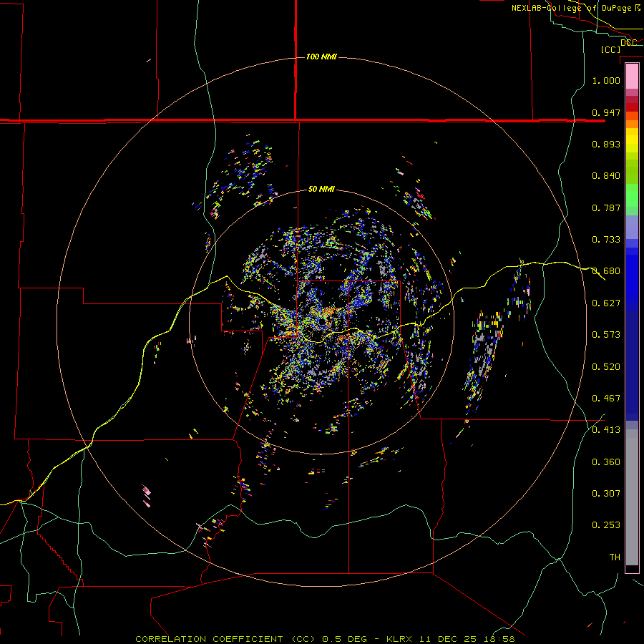644x644 pixels.
Task: Click the TH threshold label on scale
Action: 615,557
